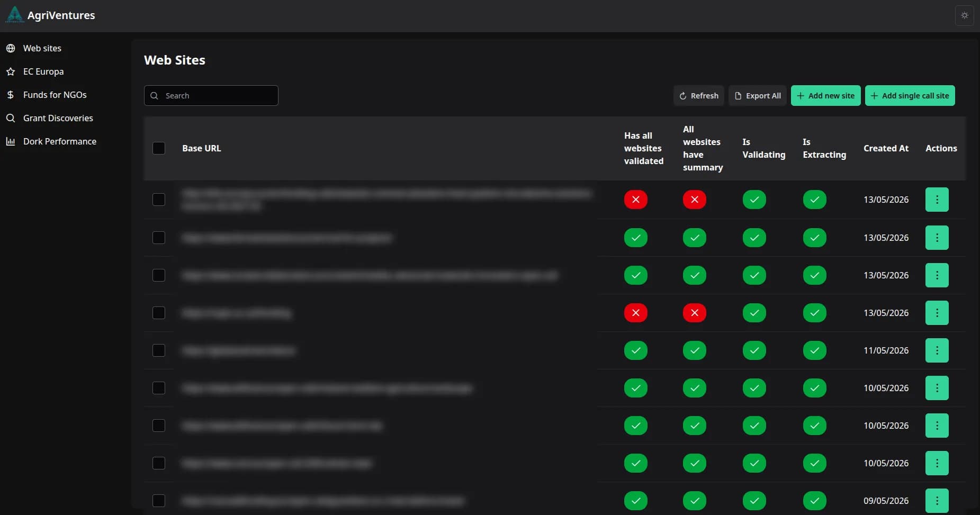Select the checkbox for the 11/05/2026 row

coord(159,350)
